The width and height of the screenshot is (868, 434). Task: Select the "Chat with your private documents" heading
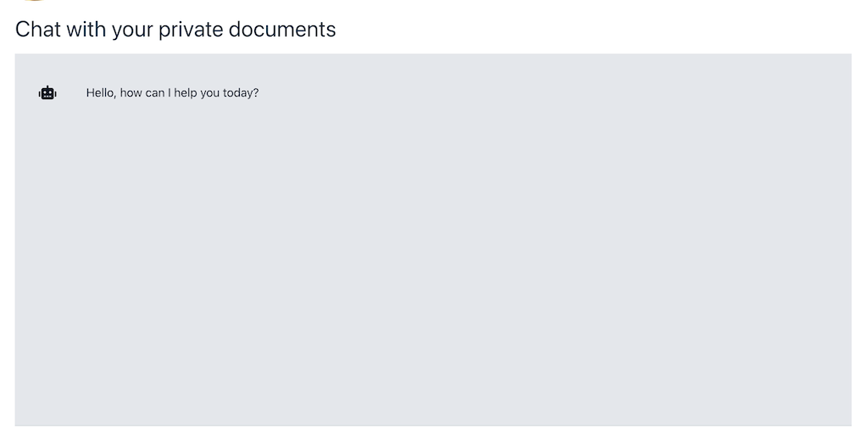pos(175,30)
